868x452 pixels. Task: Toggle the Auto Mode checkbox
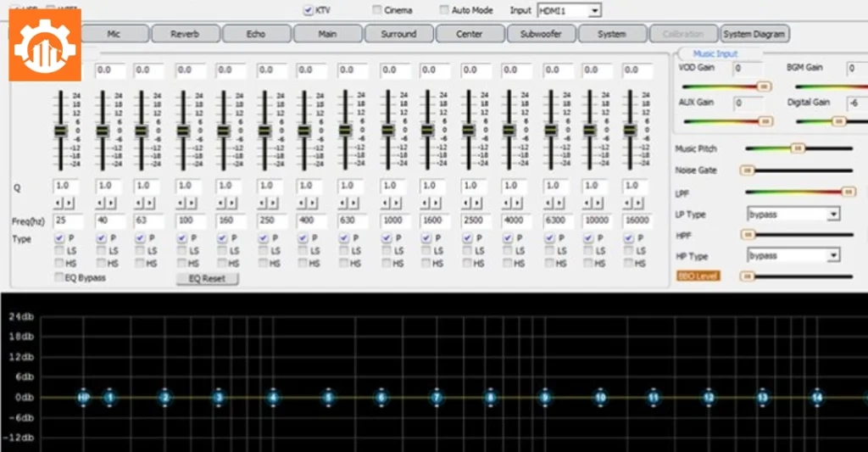click(x=444, y=10)
